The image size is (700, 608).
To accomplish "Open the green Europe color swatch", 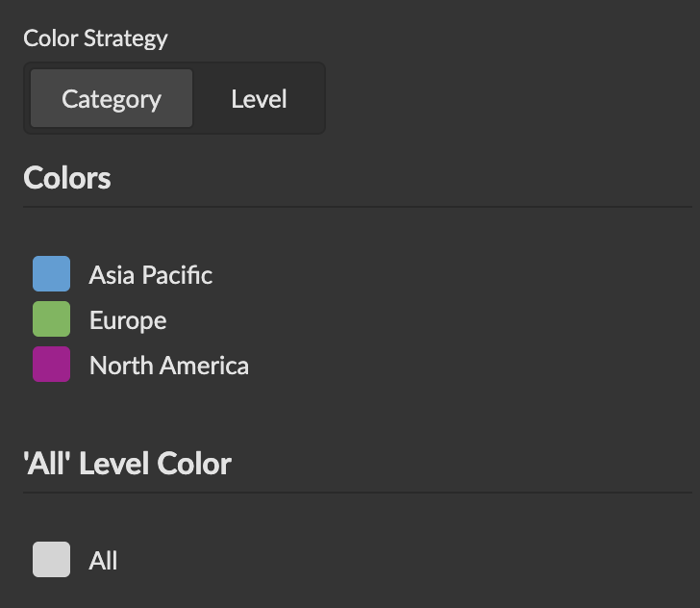I will (x=51, y=319).
